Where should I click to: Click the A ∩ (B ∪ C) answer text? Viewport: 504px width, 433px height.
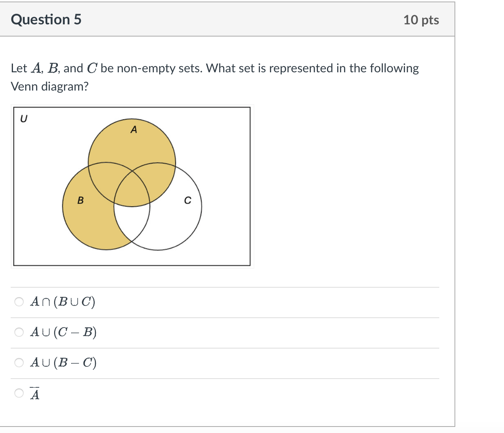click(63, 302)
